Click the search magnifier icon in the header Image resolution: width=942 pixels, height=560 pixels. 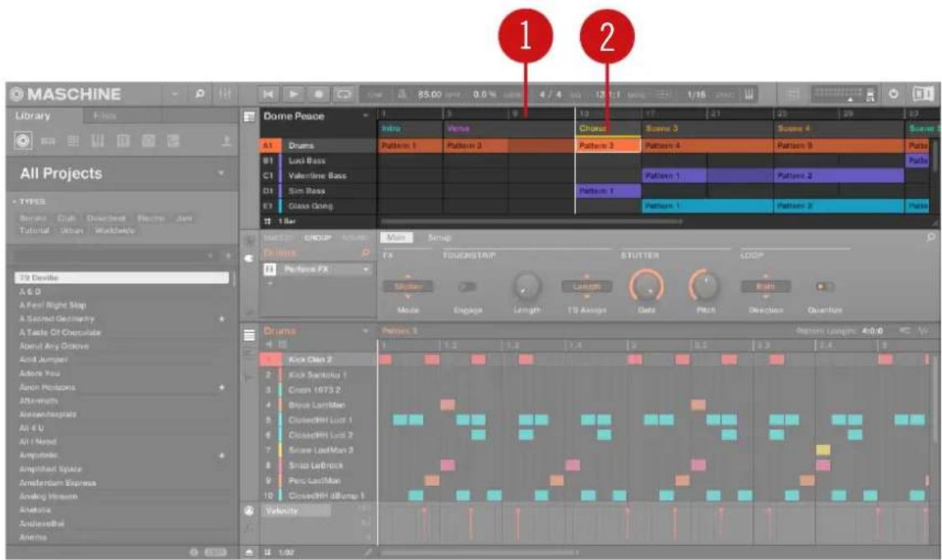pyautogui.click(x=201, y=94)
